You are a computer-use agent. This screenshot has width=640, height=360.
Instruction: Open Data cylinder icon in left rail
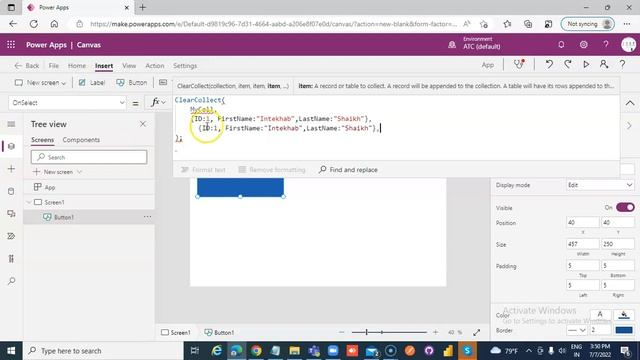pyautogui.click(x=11, y=191)
